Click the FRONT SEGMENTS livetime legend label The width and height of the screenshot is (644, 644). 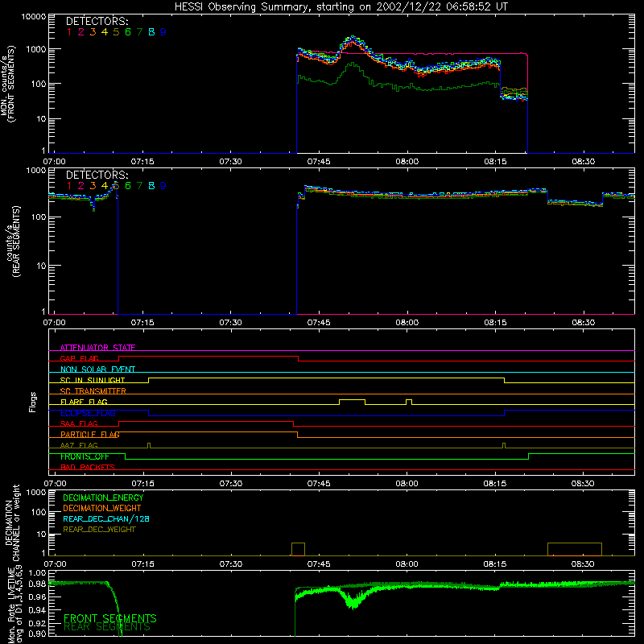coord(110,618)
